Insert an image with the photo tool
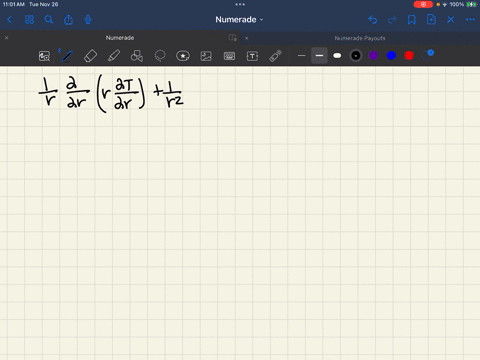This screenshot has height=360, width=480. click(206, 56)
